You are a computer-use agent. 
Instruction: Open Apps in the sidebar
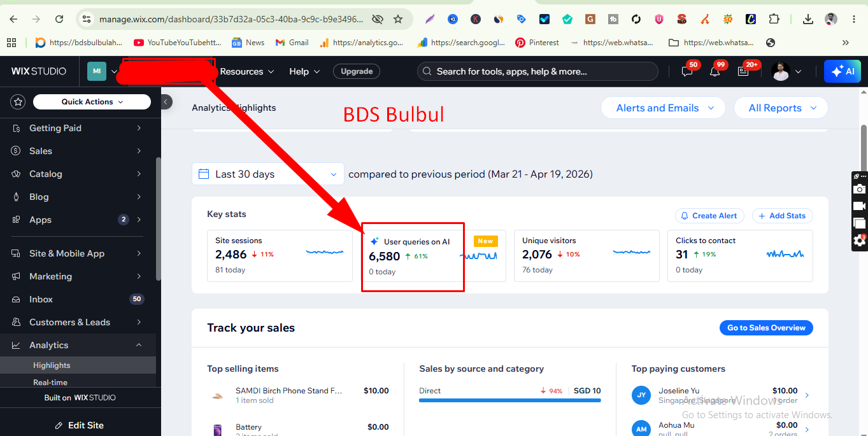[x=78, y=220]
